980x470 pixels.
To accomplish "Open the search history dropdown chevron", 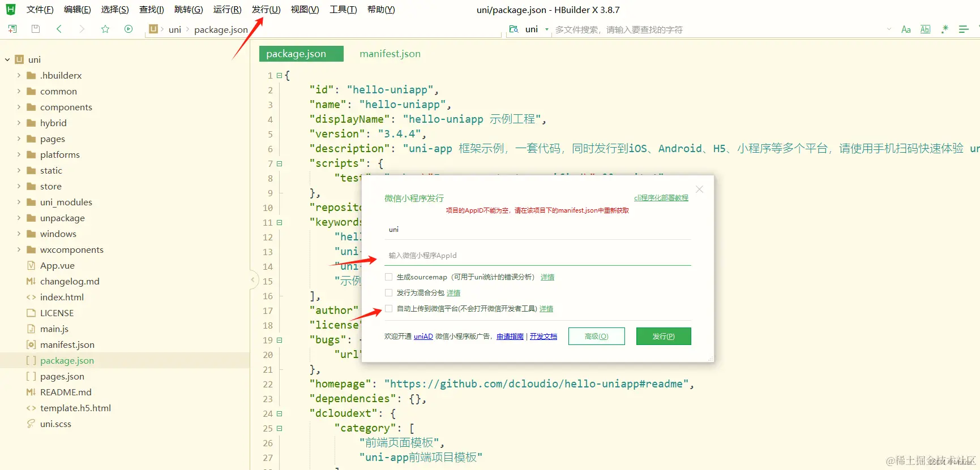I will pos(889,29).
